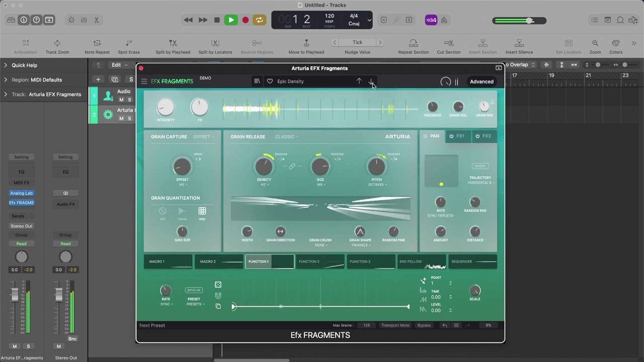Click the draw point pencil icon
This screenshot has height=362, width=644.
tap(423, 281)
